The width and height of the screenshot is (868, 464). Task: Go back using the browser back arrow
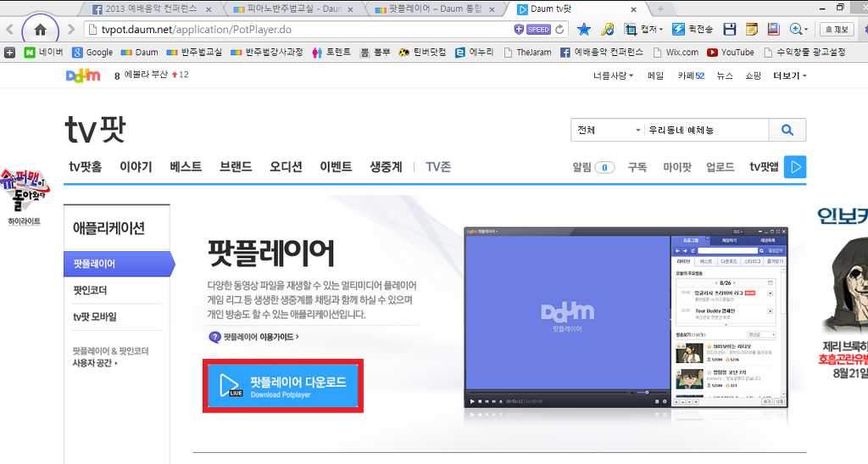coord(9,30)
